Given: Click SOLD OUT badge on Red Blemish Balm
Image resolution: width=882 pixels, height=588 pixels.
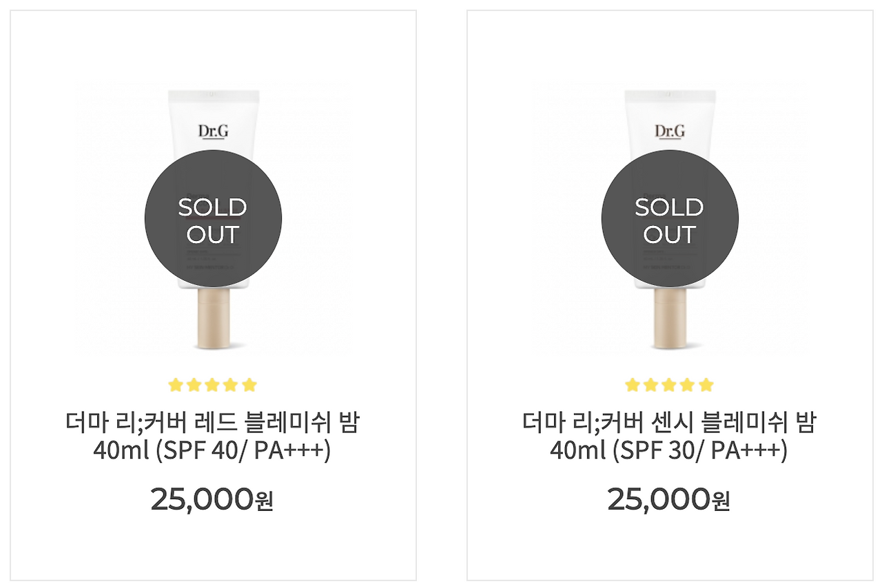Looking at the screenshot, I should point(213,219).
